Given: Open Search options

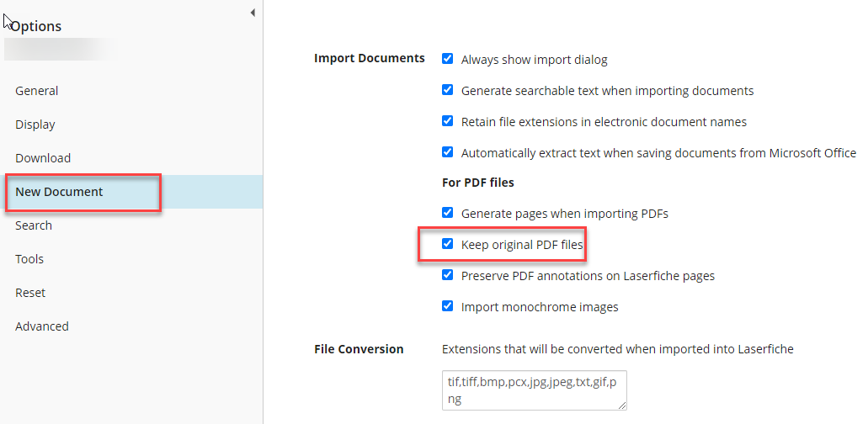Looking at the screenshot, I should 34,225.
